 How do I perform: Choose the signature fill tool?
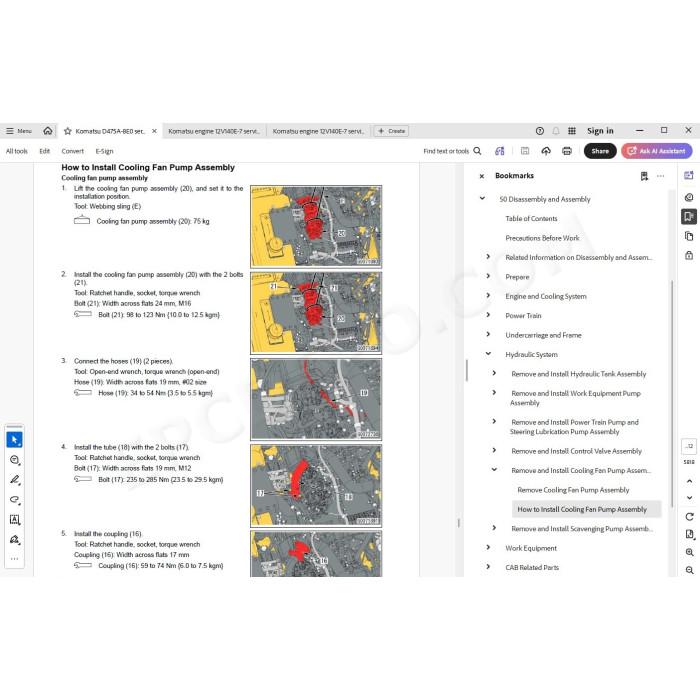coord(15,540)
